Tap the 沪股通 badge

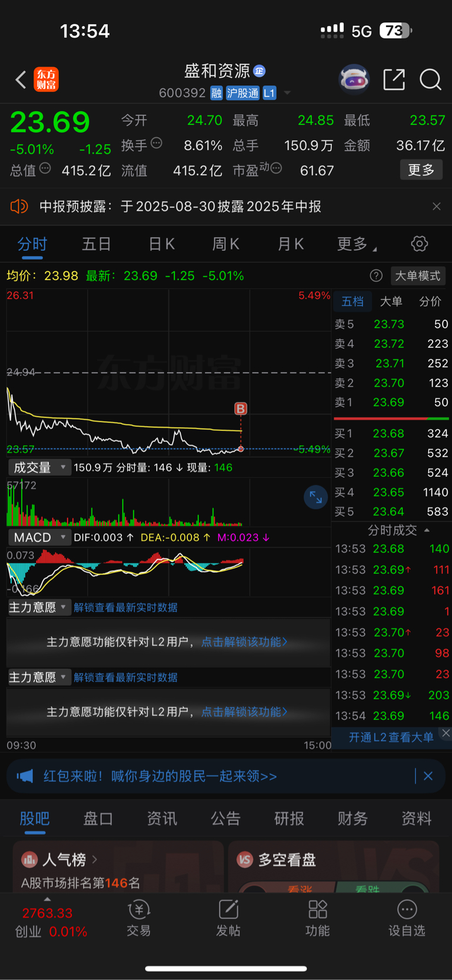tap(242, 93)
